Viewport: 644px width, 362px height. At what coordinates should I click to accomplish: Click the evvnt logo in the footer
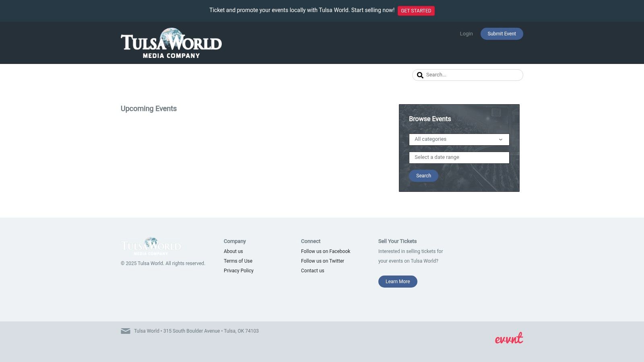coord(509,338)
